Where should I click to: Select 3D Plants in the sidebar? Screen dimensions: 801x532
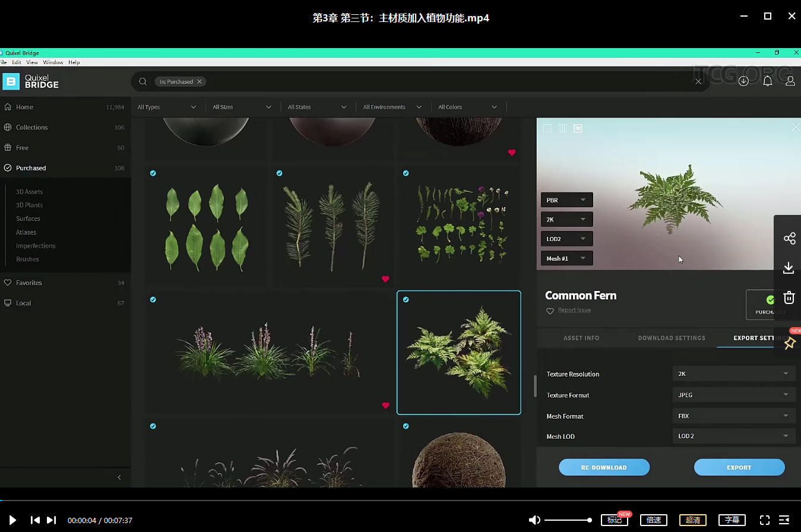tap(29, 205)
